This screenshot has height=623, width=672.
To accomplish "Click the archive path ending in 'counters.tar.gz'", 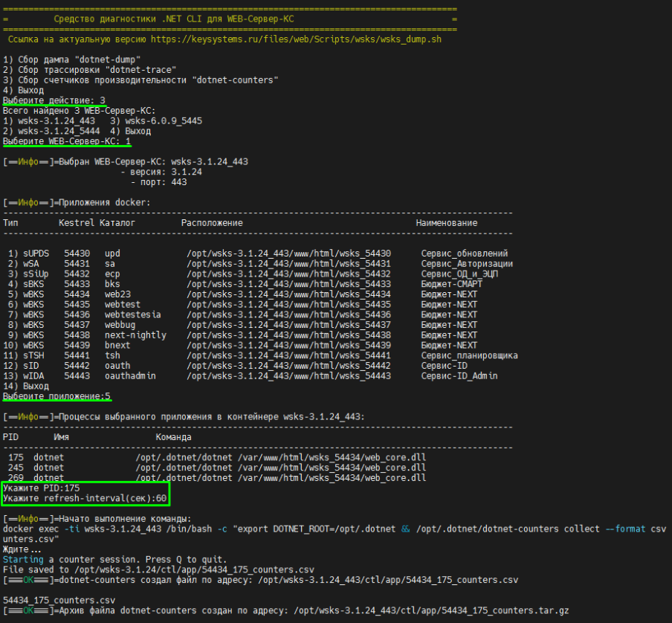I will tap(431, 611).
